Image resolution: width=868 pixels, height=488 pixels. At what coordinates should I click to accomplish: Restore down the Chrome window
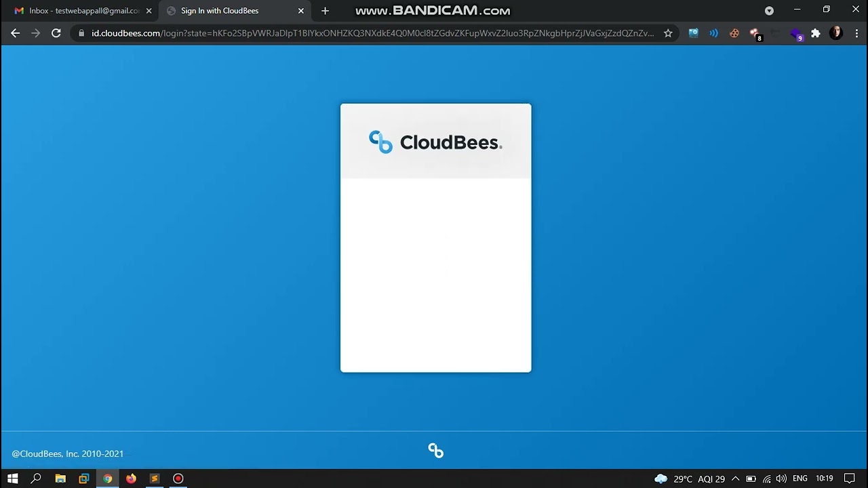click(827, 9)
